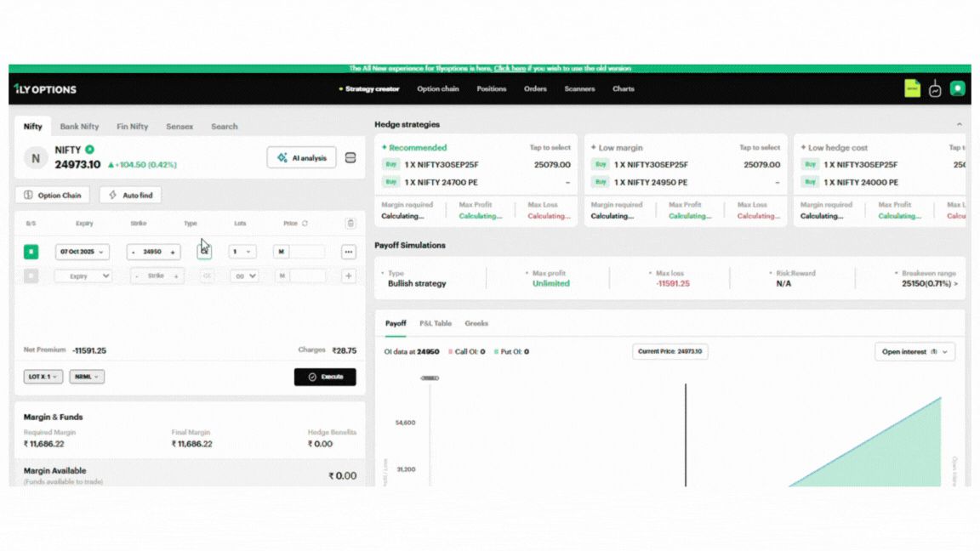Switch to the Bank Nifty tab

[79, 127]
